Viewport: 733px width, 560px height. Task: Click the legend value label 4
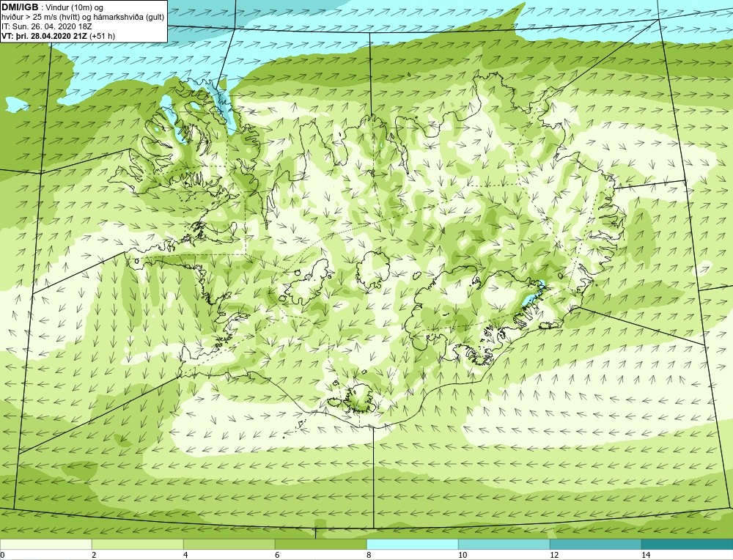(x=185, y=555)
